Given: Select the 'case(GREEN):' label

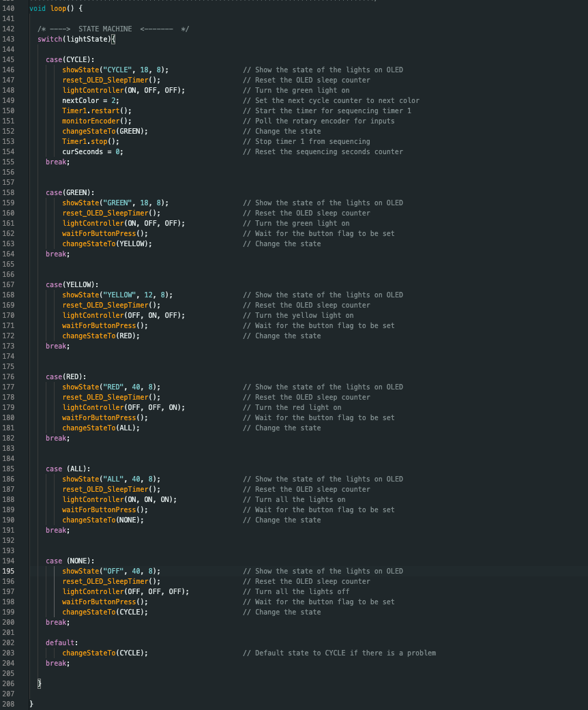Looking at the screenshot, I should coord(70,193).
